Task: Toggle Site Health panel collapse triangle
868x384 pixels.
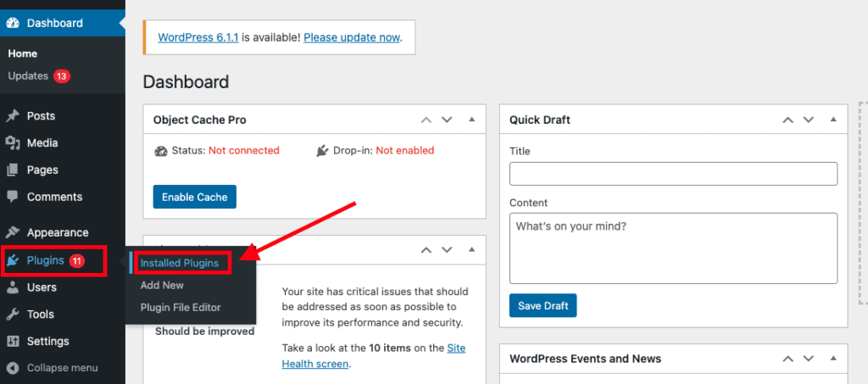Action: [471, 249]
